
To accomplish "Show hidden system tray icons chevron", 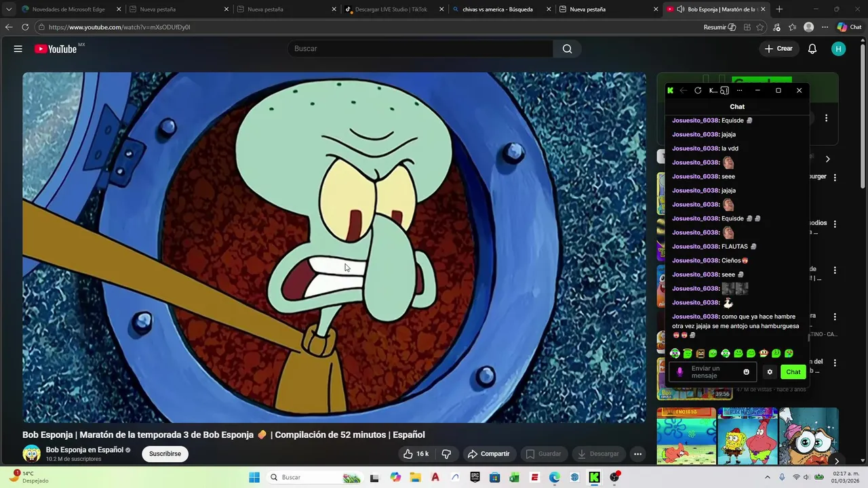I will (768, 477).
